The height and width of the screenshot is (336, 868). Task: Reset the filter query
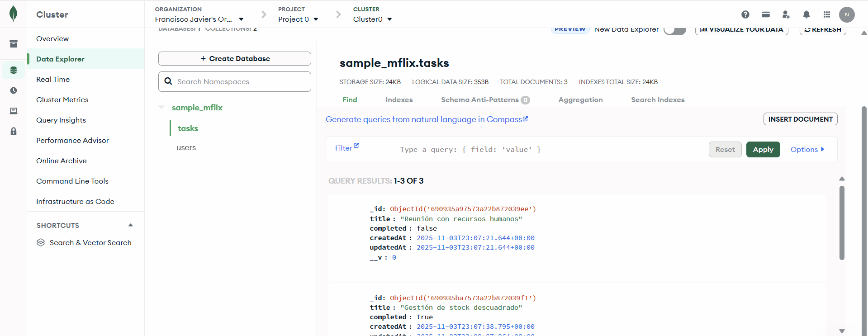[725, 149]
